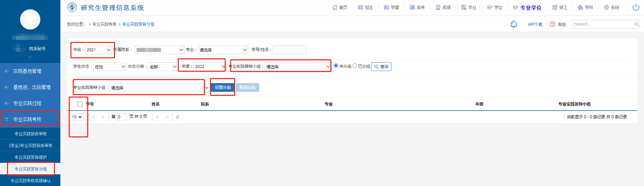The height and width of the screenshot is (186, 644).
Task: Click the user avatar picture
Action: pos(30,19)
